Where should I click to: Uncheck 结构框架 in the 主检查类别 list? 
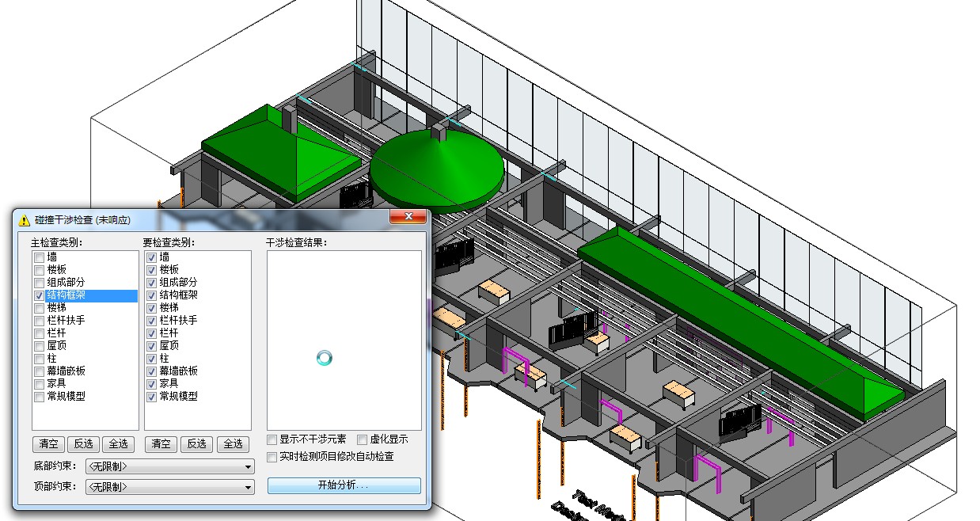pyautogui.click(x=40, y=295)
